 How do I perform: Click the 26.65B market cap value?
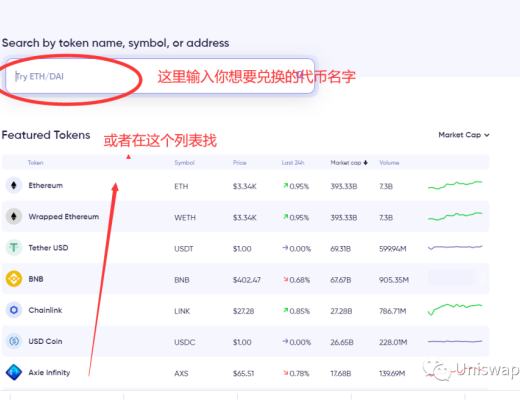[342, 342]
